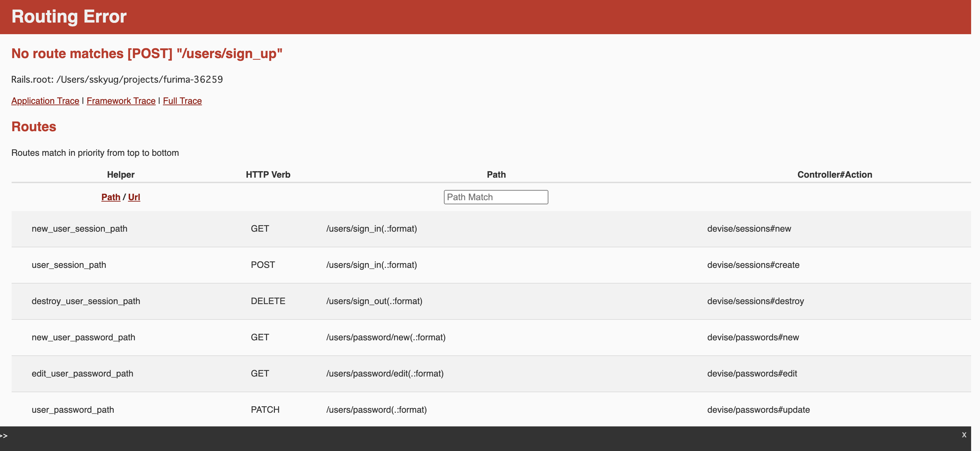Switch helper display to Url

pos(134,197)
